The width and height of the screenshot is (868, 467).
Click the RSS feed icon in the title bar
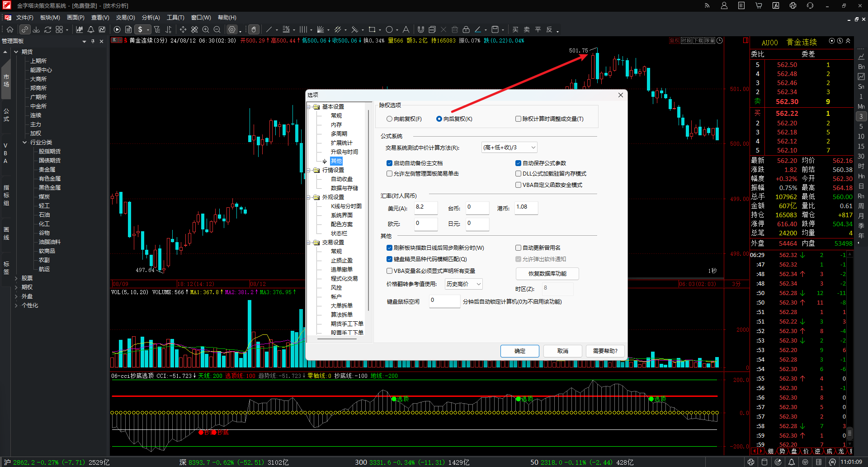point(707,5)
